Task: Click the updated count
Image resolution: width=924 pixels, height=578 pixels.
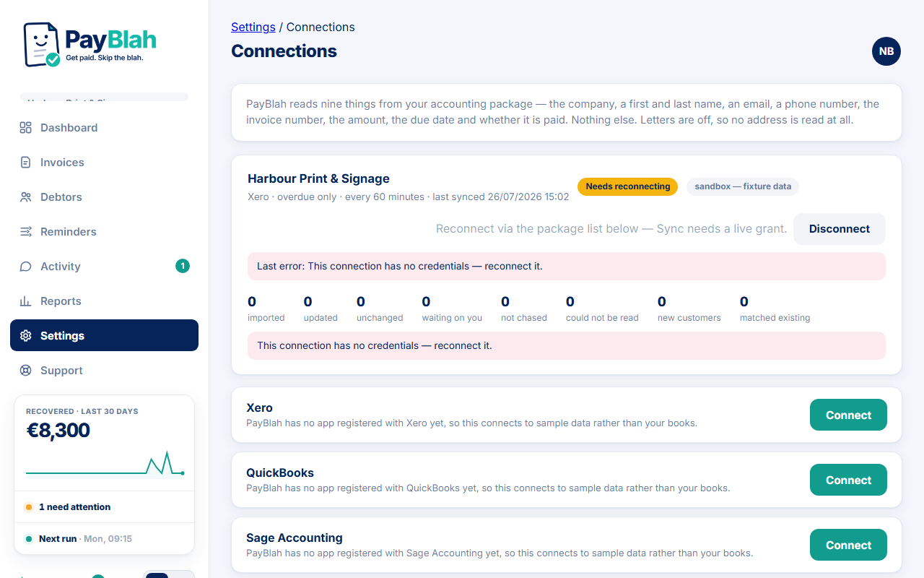Action: [x=321, y=309]
